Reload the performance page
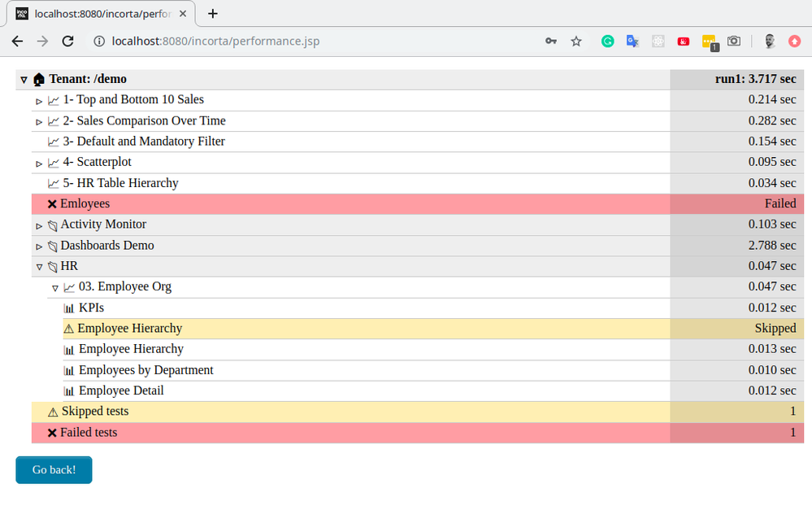 click(68, 41)
